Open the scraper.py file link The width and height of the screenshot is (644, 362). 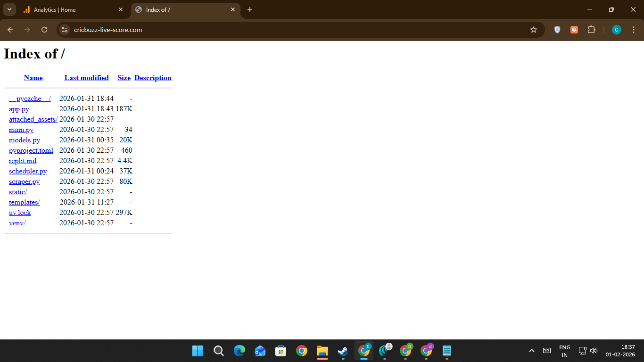click(25, 181)
